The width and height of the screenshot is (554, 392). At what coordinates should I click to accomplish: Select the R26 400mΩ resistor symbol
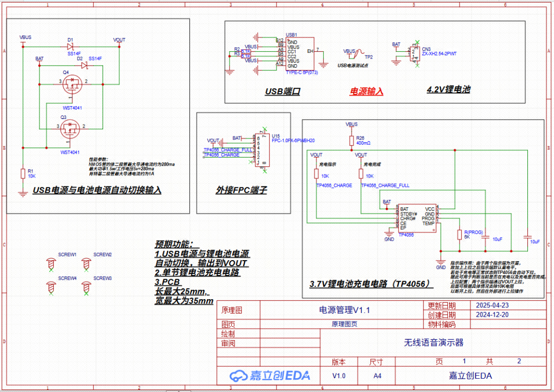(x=351, y=141)
